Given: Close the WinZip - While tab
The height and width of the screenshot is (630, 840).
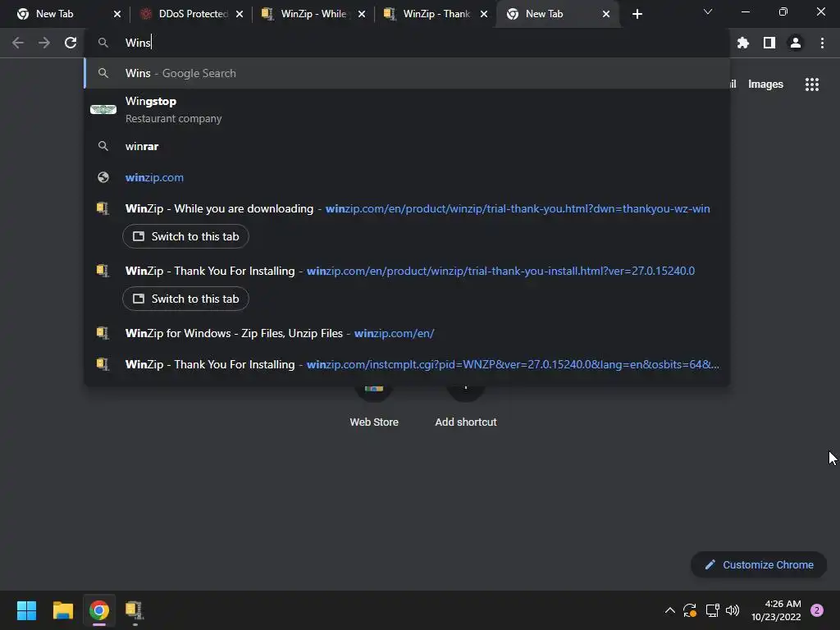Looking at the screenshot, I should point(362,15).
